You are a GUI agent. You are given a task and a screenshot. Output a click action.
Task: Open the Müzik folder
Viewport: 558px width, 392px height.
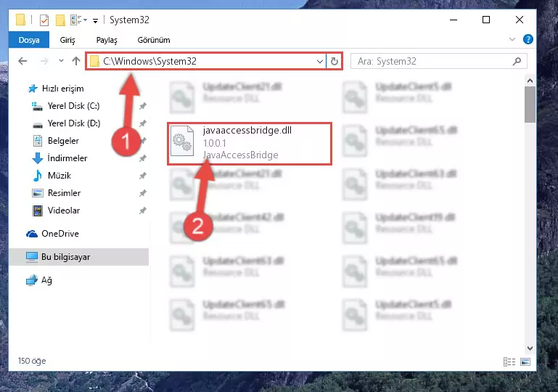point(59,176)
